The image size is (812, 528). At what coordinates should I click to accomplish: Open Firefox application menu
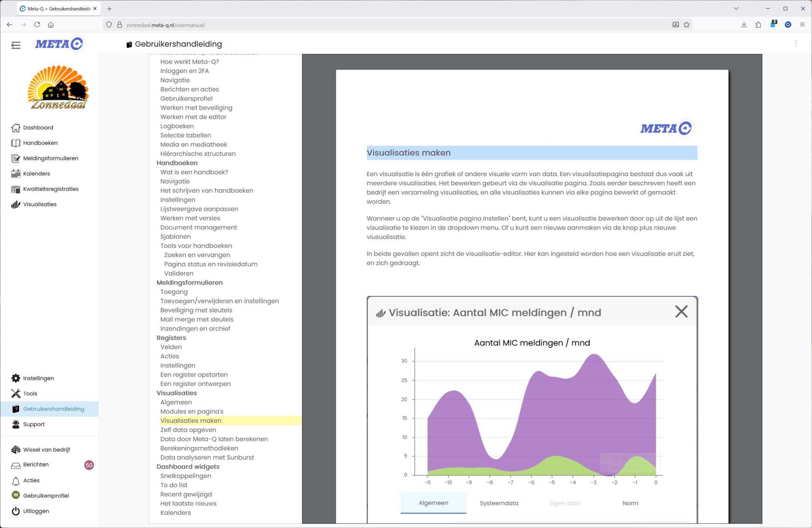point(802,24)
